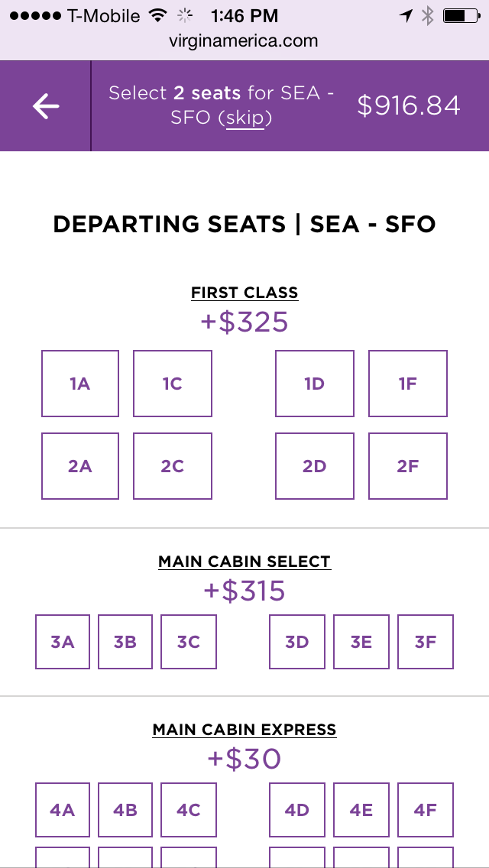This screenshot has width=489, height=868.
Task: Select seat 2D
Action: click(315, 466)
